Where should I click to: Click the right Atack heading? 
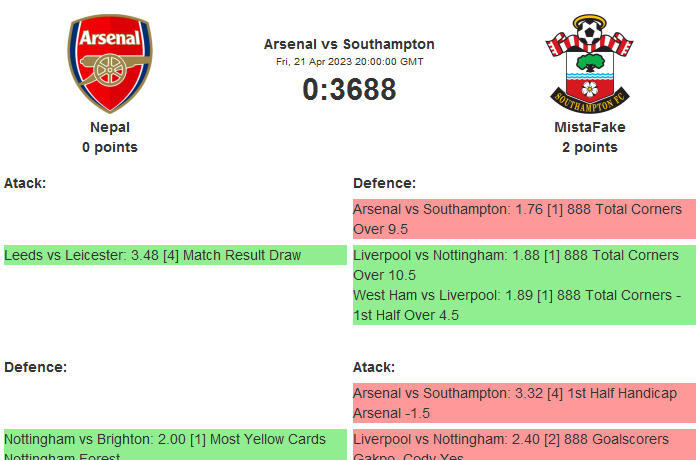(374, 367)
